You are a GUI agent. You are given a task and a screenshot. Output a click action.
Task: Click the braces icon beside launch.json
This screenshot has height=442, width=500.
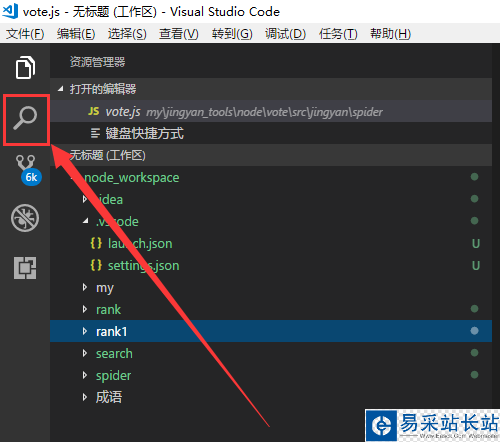(x=96, y=243)
